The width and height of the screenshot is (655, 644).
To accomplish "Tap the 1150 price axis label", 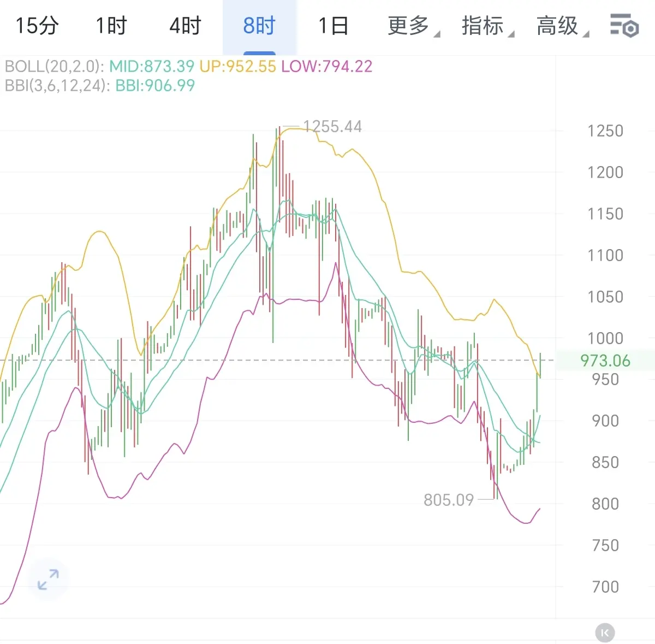I will click(605, 214).
